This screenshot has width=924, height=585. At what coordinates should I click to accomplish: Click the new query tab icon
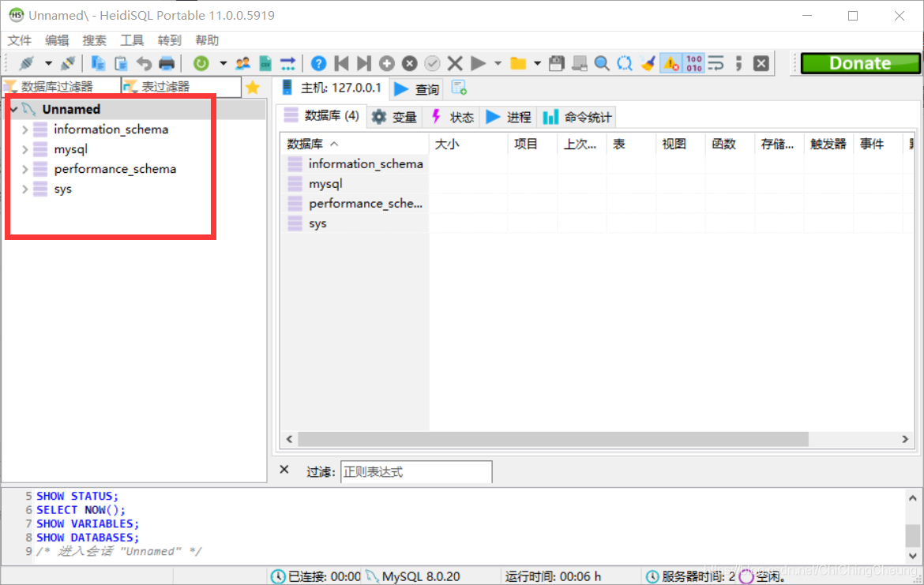pyautogui.click(x=459, y=88)
